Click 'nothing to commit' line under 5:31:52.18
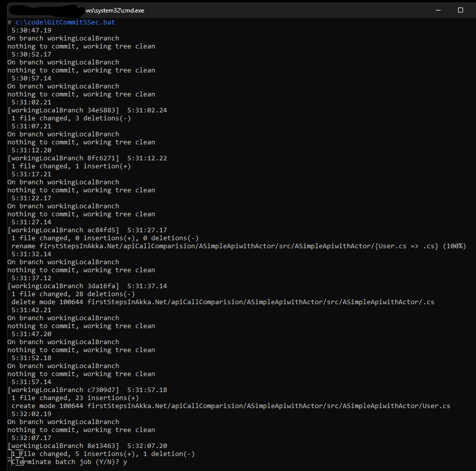The width and height of the screenshot is (476, 471). point(81,375)
